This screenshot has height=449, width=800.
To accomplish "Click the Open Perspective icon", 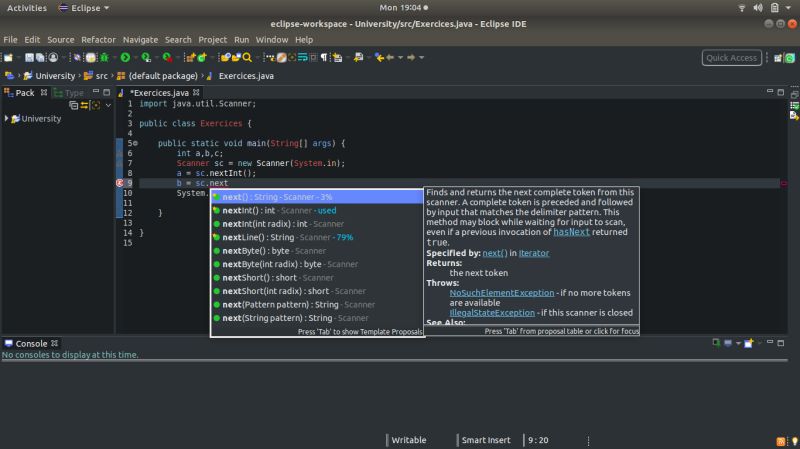I will coord(778,58).
